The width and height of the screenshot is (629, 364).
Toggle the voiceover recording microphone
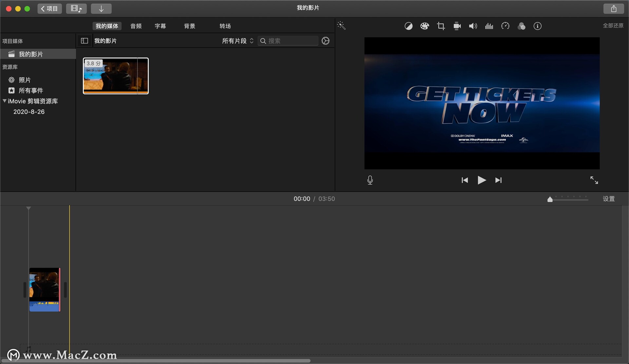click(370, 180)
